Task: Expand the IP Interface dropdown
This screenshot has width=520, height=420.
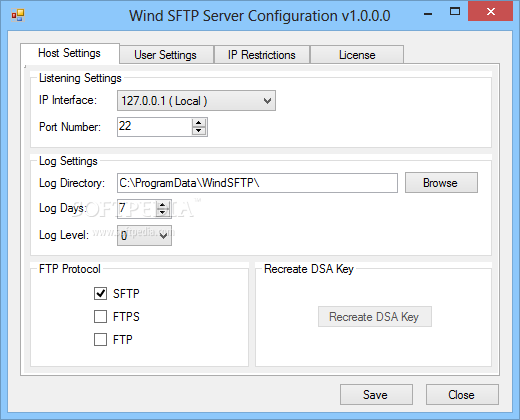Action: (196, 101)
